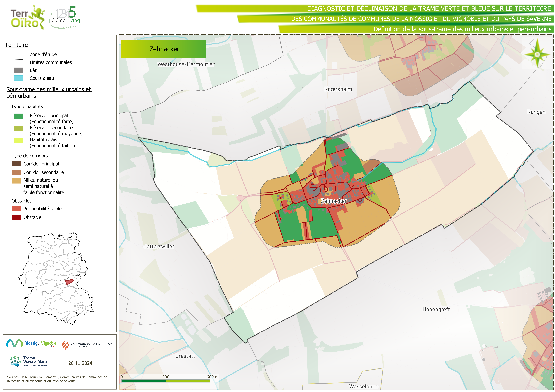Click the dashed Limites communales legend box
The image size is (555, 392).
point(19,62)
